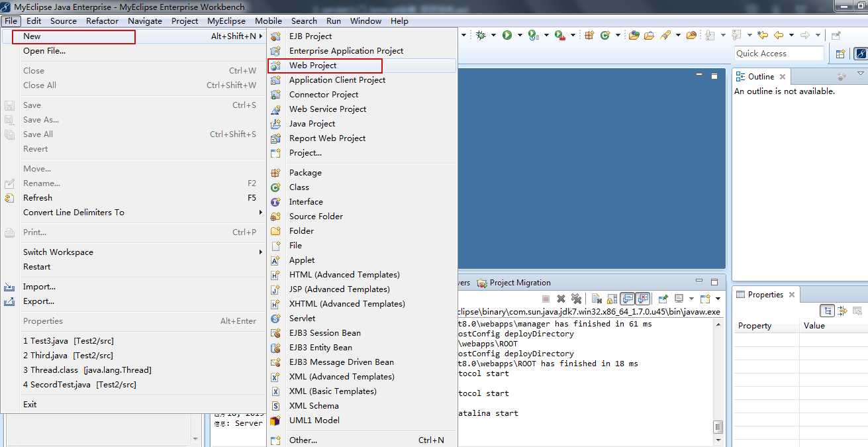Switch to Project Migration tab
868x447 pixels.
[513, 283]
